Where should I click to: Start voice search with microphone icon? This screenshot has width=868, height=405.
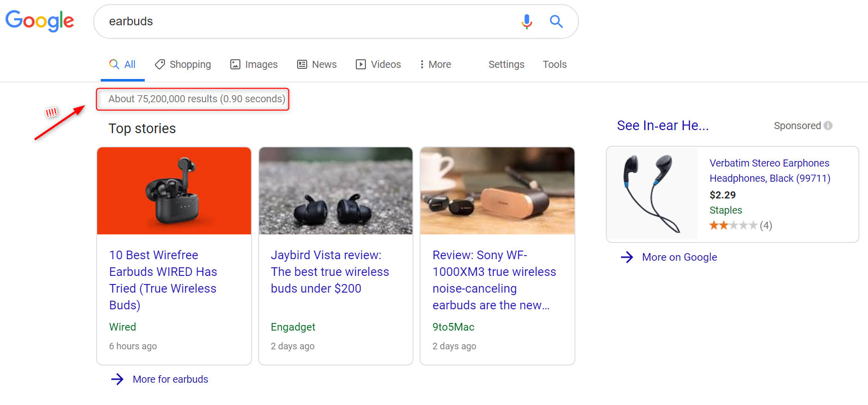pyautogui.click(x=527, y=21)
